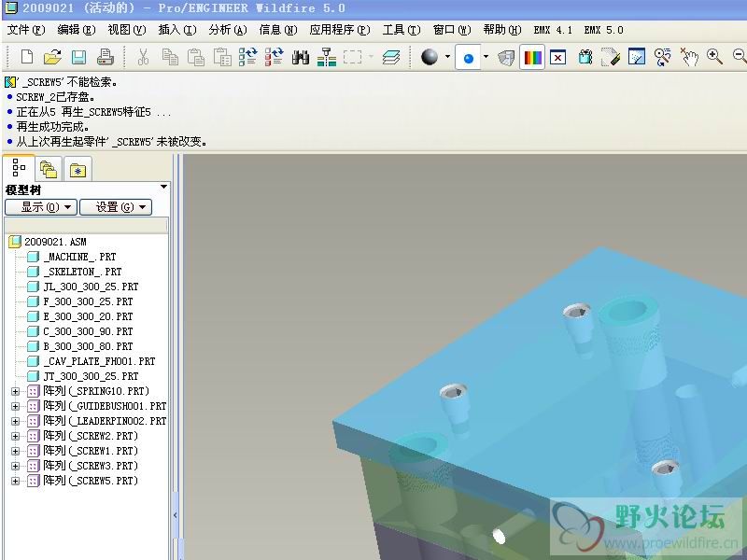Switch to the model tree tab
This screenshot has height=560, width=747.
coord(19,168)
